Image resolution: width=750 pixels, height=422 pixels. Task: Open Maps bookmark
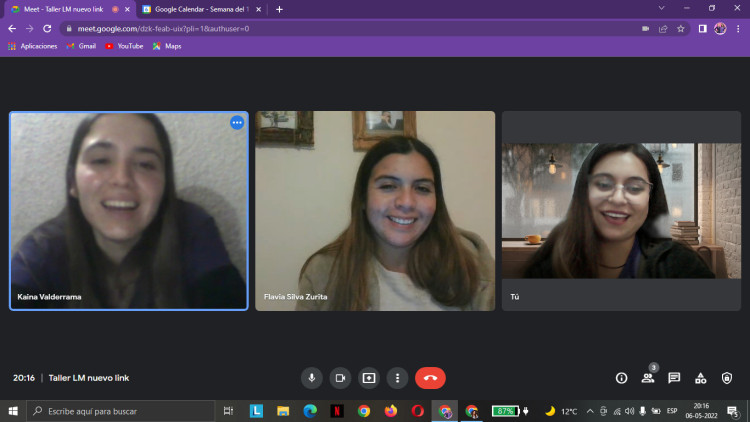(x=167, y=46)
